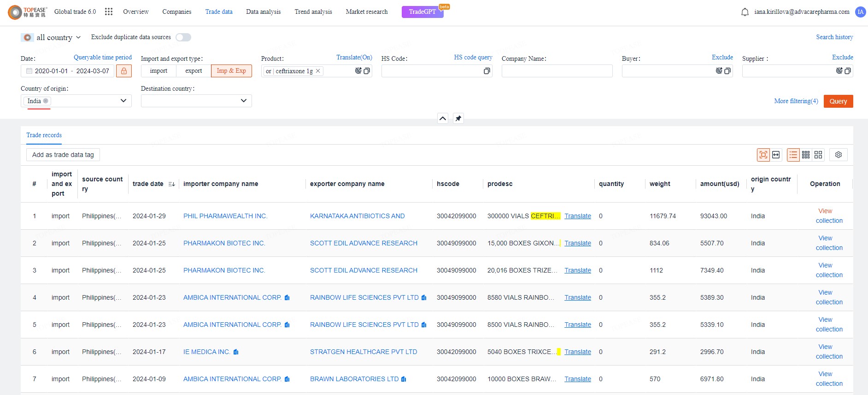This screenshot has width=868, height=395.
Task: Pin the filter panel
Action: [x=458, y=118]
